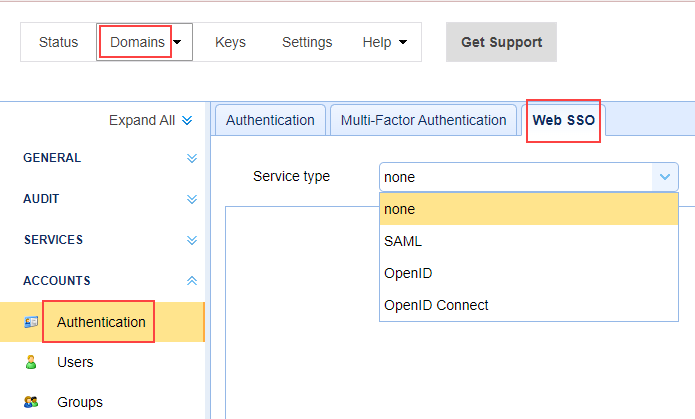Go to the Keys menu

pyautogui.click(x=230, y=42)
